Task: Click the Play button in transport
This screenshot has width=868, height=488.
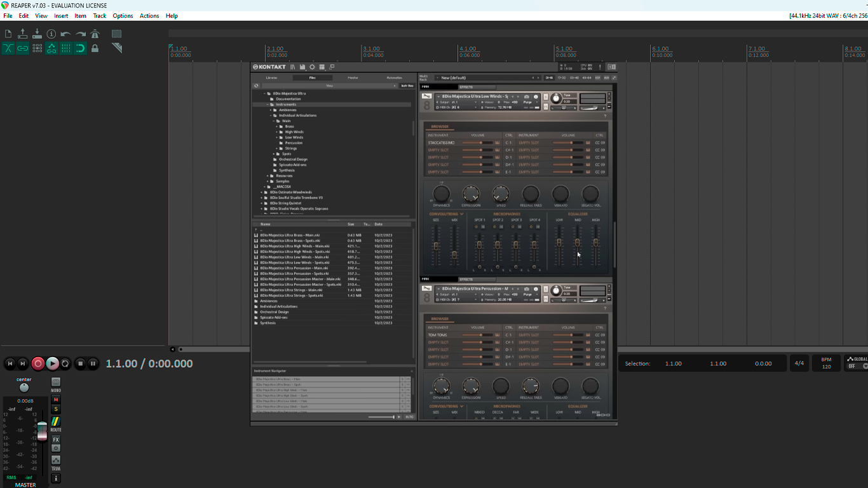Action: click(52, 363)
